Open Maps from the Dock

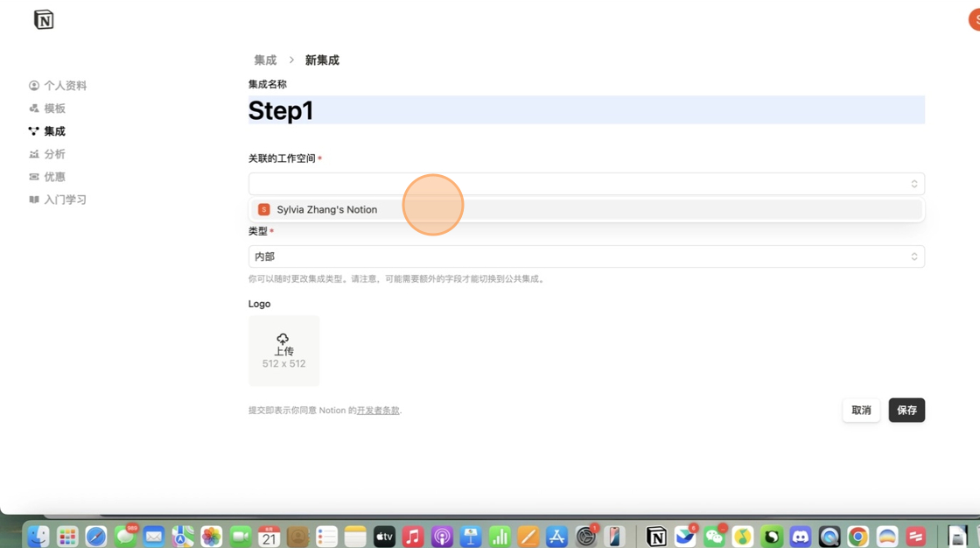(183, 536)
